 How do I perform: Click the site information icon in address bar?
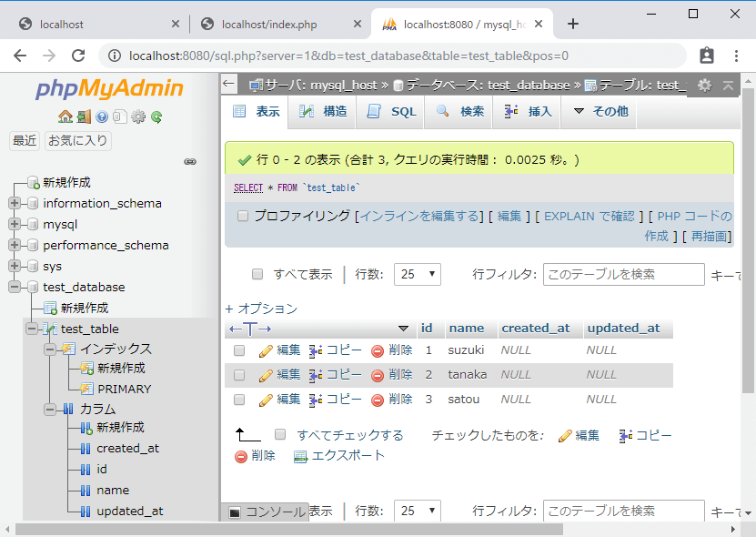point(115,56)
